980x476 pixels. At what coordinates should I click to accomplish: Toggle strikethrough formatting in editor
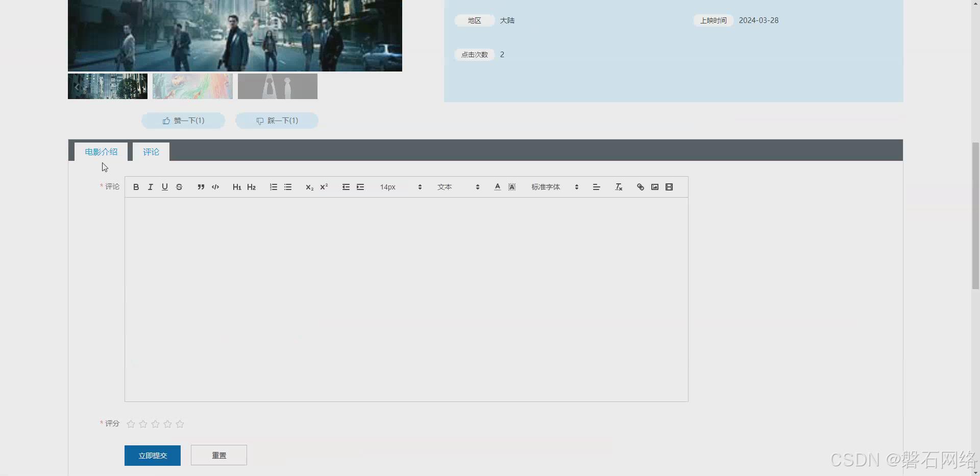pos(179,187)
